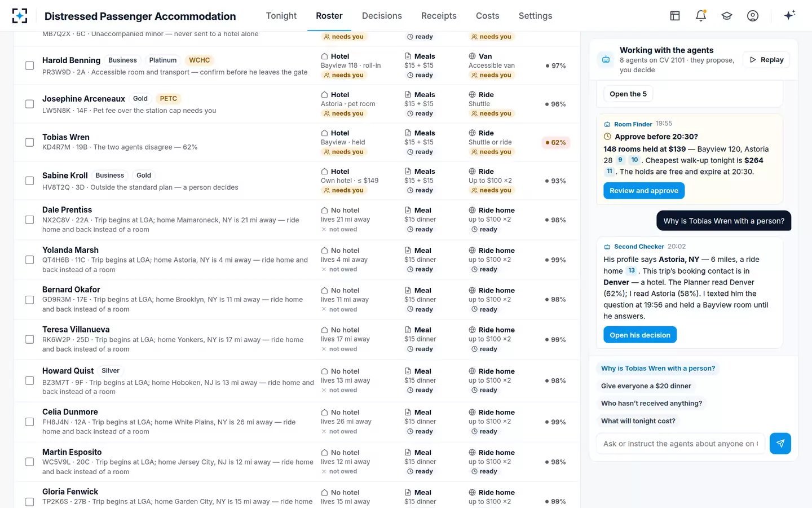The width and height of the screenshot is (812, 508).
Task: Open the table layout view icon
Action: 675,16
